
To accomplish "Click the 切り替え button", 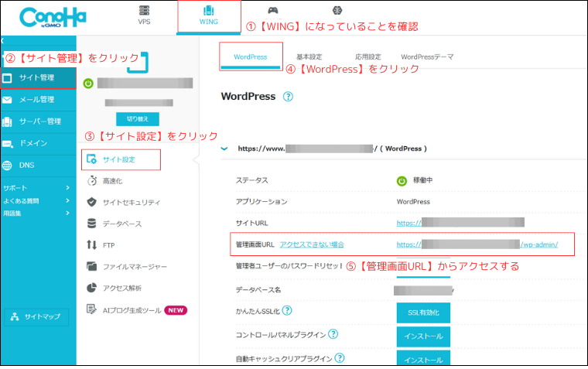I will (x=137, y=119).
